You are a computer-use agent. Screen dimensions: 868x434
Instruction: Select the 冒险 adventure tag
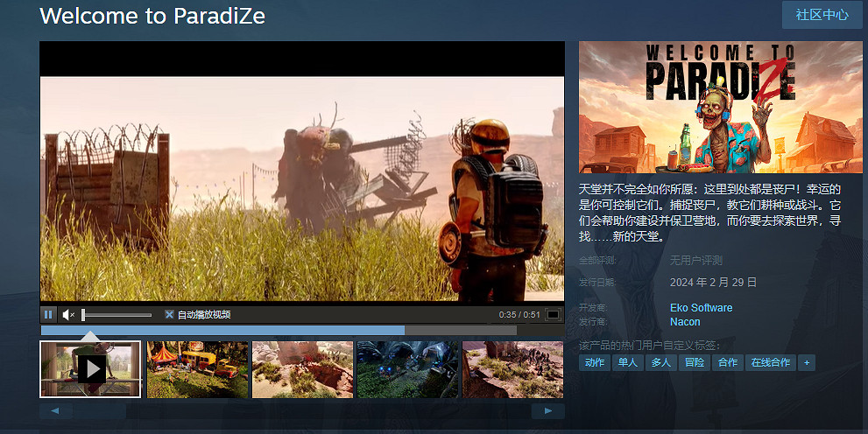pyautogui.click(x=694, y=362)
